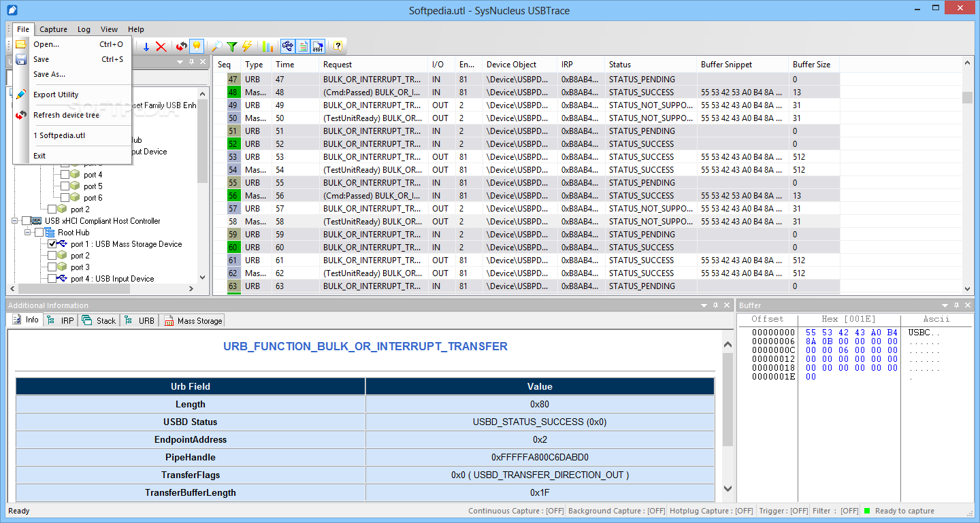The width and height of the screenshot is (980, 523).
Task: Uncheck port 1 USB Mass Storage Device
Action: point(52,244)
